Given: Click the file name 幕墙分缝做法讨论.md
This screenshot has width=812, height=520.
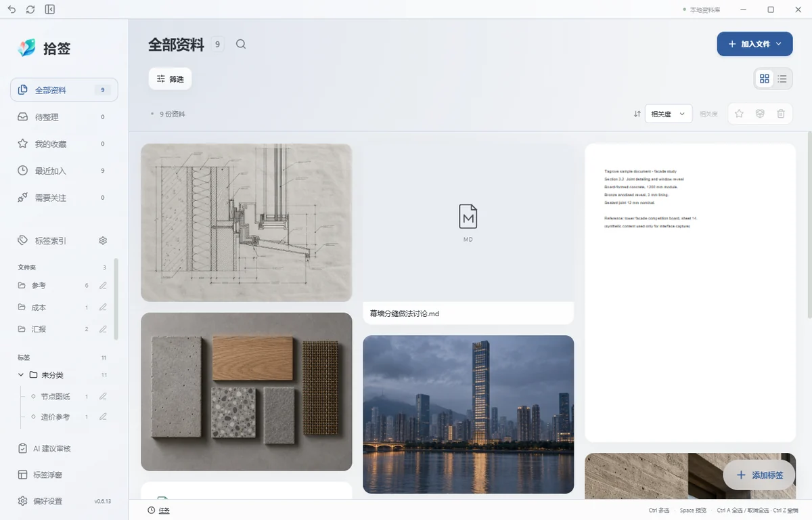Looking at the screenshot, I should click(405, 313).
